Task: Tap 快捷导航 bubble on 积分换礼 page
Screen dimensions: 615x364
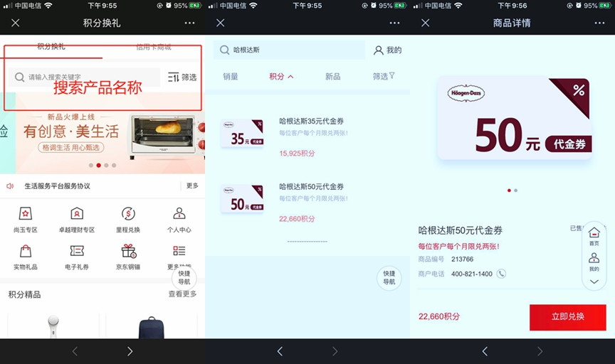Action: (184, 277)
